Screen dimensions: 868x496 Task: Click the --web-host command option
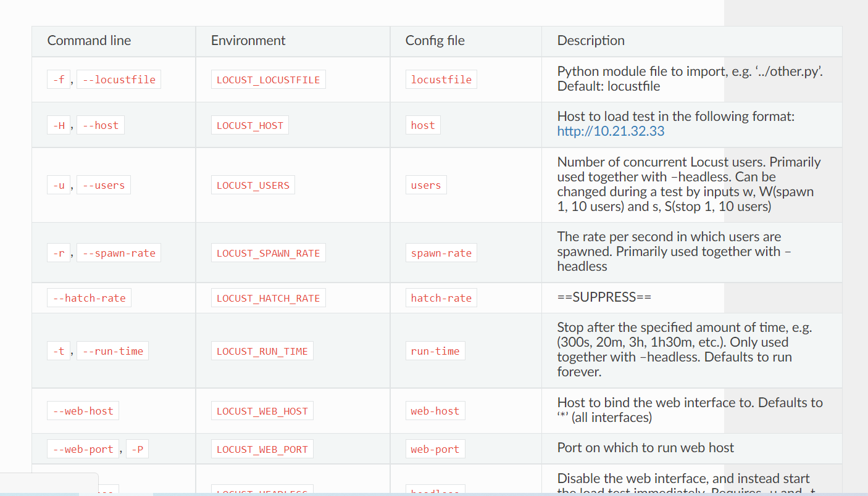83,410
